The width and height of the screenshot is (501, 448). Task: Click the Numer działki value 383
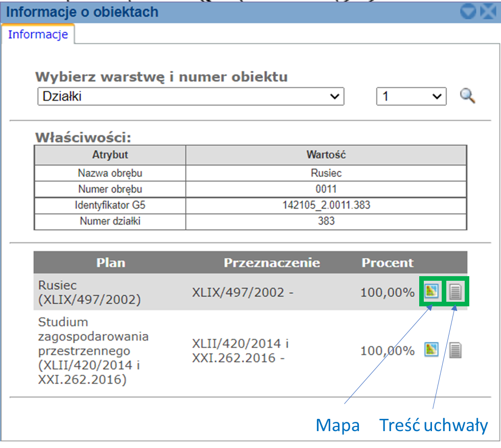(326, 221)
